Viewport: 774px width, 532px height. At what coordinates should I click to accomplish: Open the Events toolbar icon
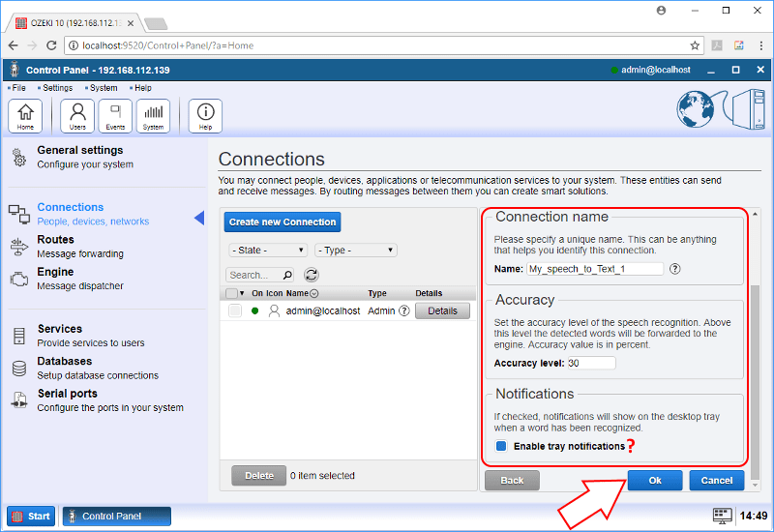click(115, 116)
